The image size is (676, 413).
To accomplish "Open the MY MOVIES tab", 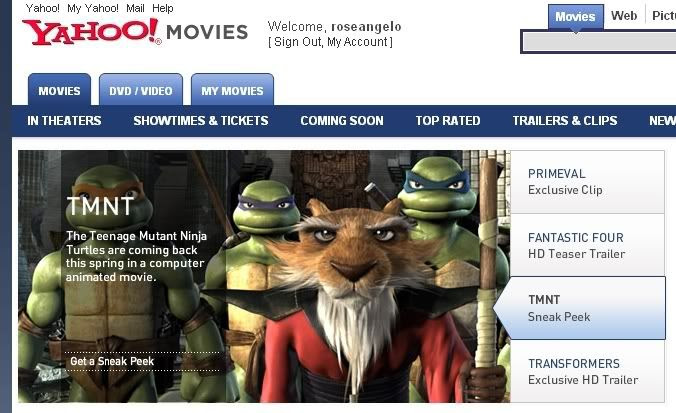I will coord(232,90).
